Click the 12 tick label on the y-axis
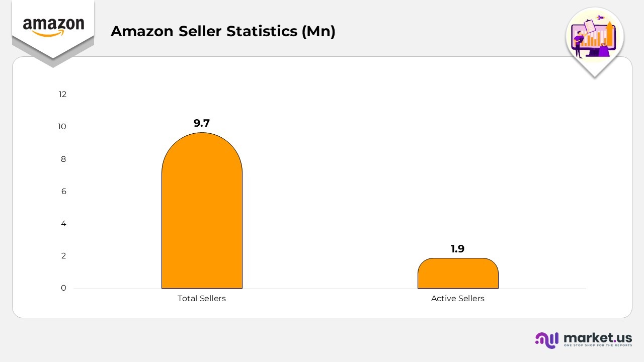644x362 pixels. pyautogui.click(x=62, y=95)
